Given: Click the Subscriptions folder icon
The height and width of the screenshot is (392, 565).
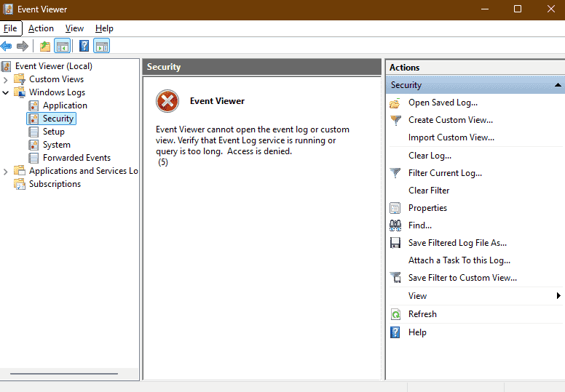Looking at the screenshot, I should [x=20, y=184].
